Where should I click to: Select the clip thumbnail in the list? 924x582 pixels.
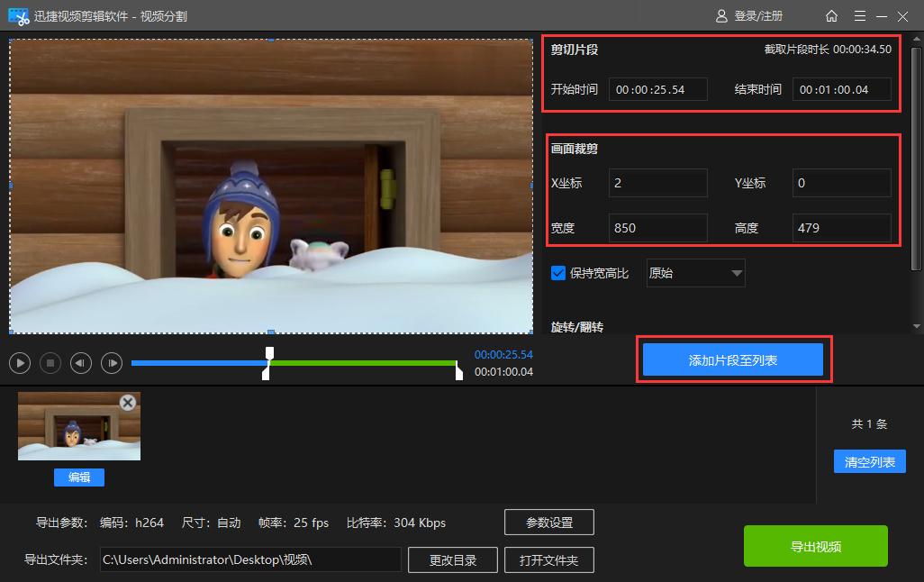pos(78,425)
